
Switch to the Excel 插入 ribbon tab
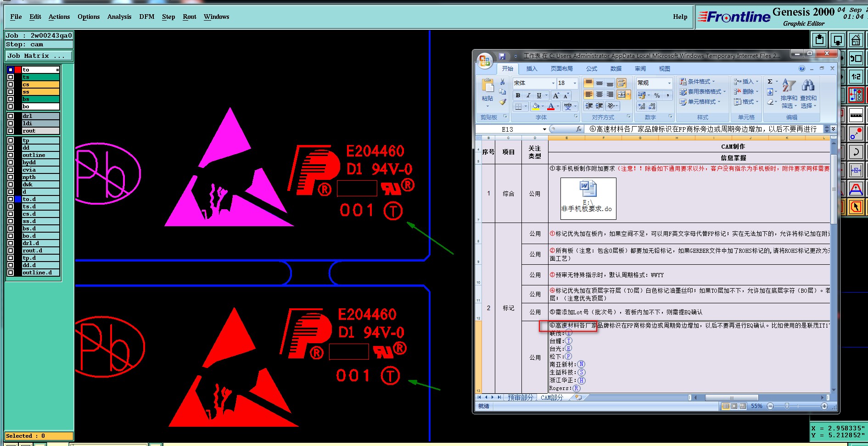532,69
